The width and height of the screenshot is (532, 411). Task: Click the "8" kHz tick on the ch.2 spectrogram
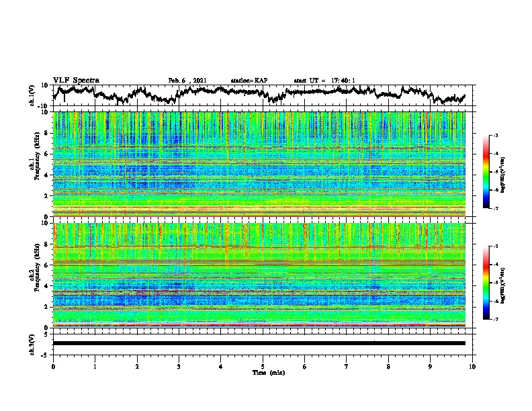[47, 244]
